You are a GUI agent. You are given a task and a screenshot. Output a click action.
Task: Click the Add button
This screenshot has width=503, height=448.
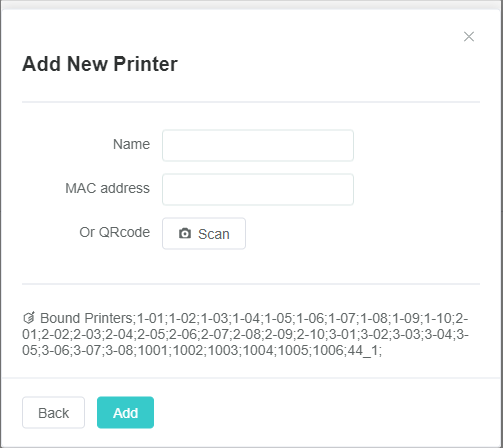click(125, 412)
